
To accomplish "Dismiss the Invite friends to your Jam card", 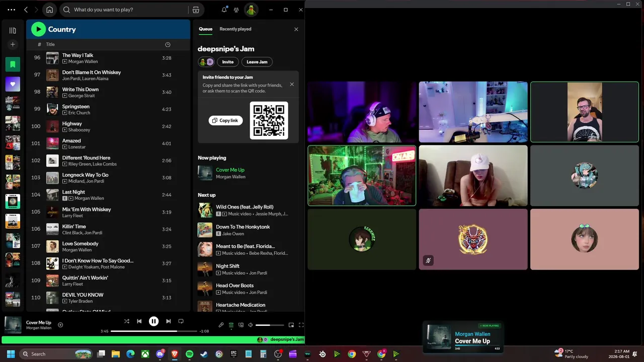I will coord(292,84).
